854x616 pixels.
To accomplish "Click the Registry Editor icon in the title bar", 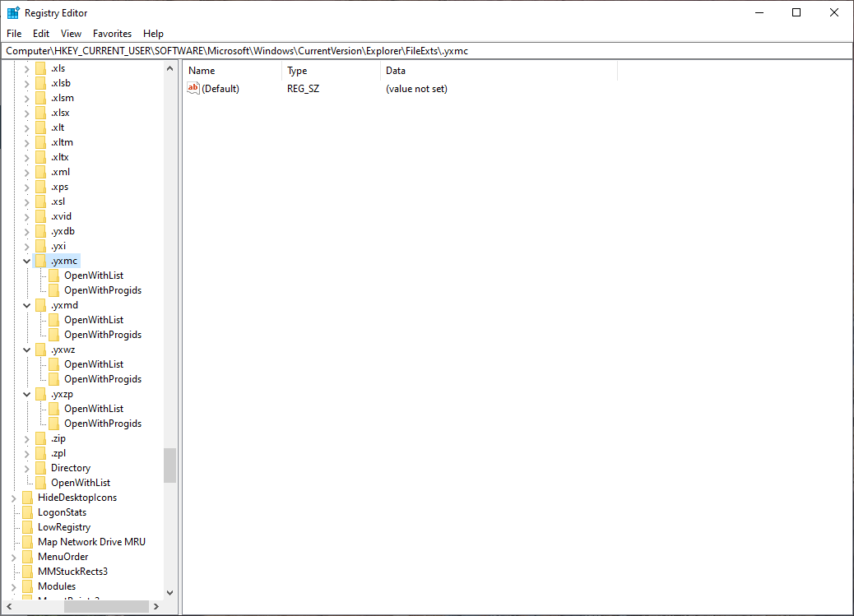I will [x=12, y=12].
